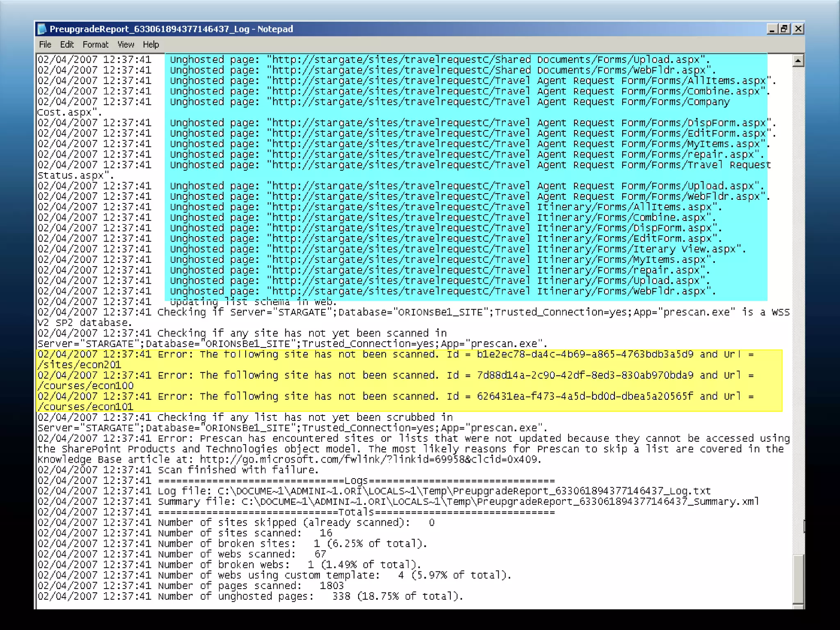This screenshot has height=630, width=840.
Task: Open the Format menu
Action: click(x=95, y=45)
